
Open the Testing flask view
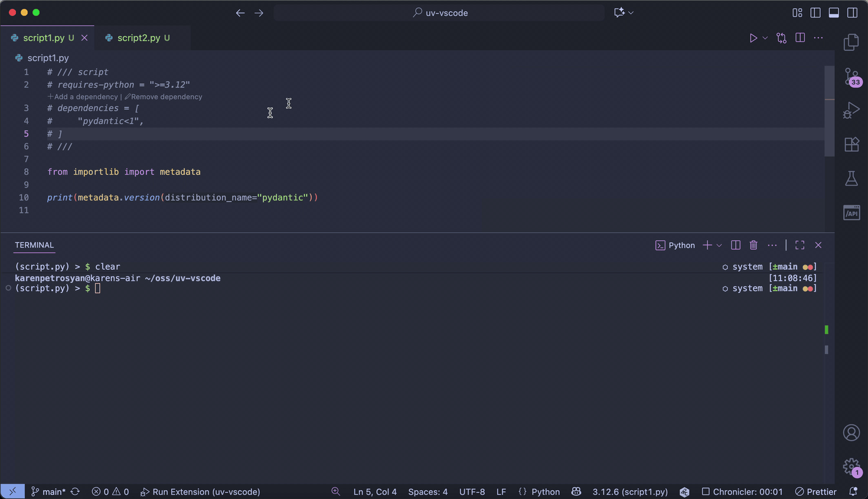pos(851,178)
